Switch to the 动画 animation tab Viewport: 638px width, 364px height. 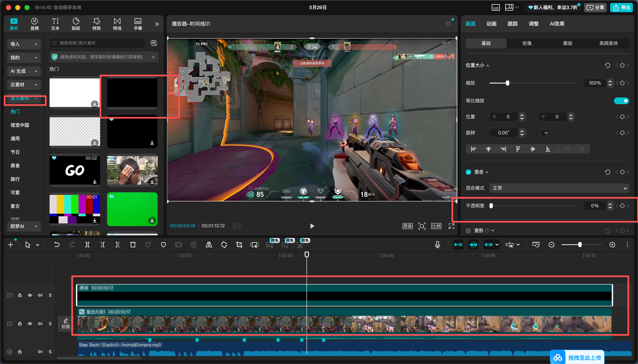[x=491, y=24]
